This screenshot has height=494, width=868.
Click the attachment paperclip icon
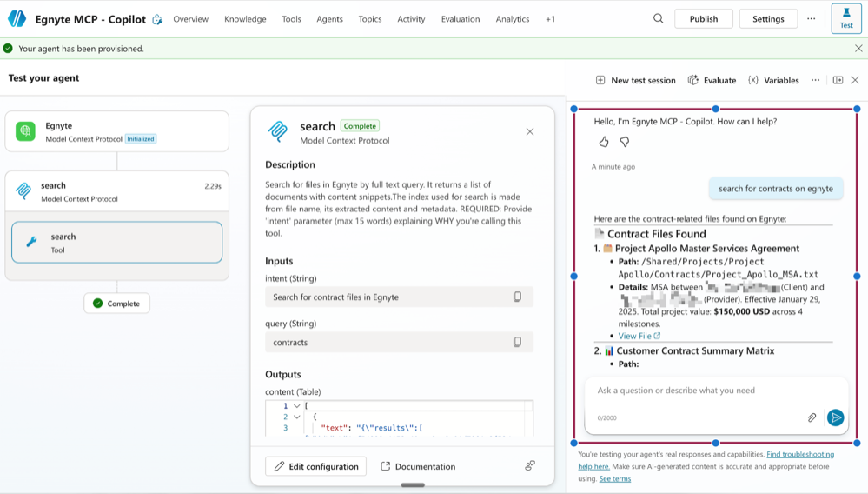[x=812, y=418]
